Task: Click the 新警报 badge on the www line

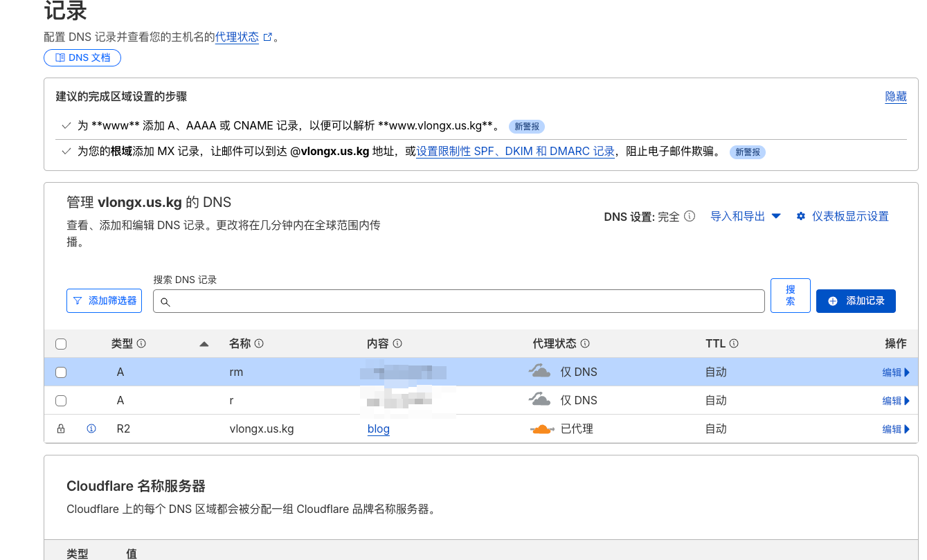Action: pos(527,127)
